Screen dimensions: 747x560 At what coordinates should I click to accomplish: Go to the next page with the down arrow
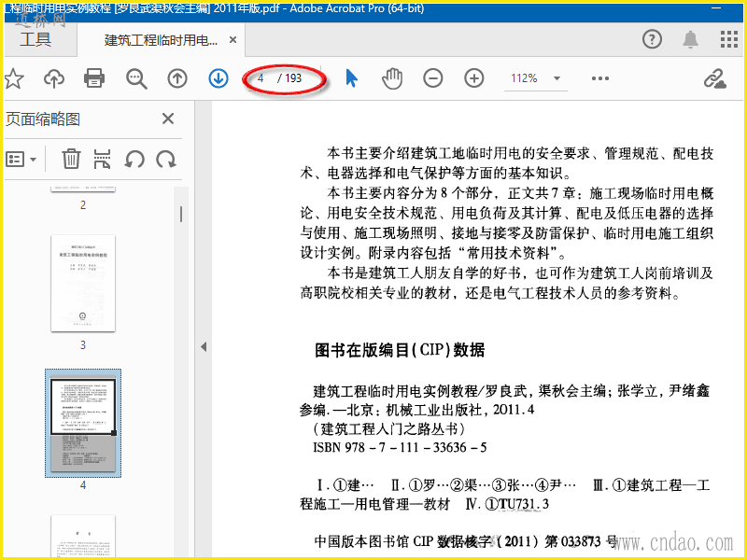coord(218,78)
